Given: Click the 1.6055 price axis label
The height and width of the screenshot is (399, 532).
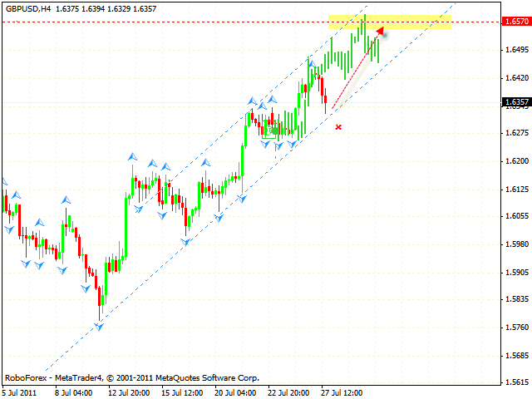Looking at the screenshot, I should tap(517, 216).
